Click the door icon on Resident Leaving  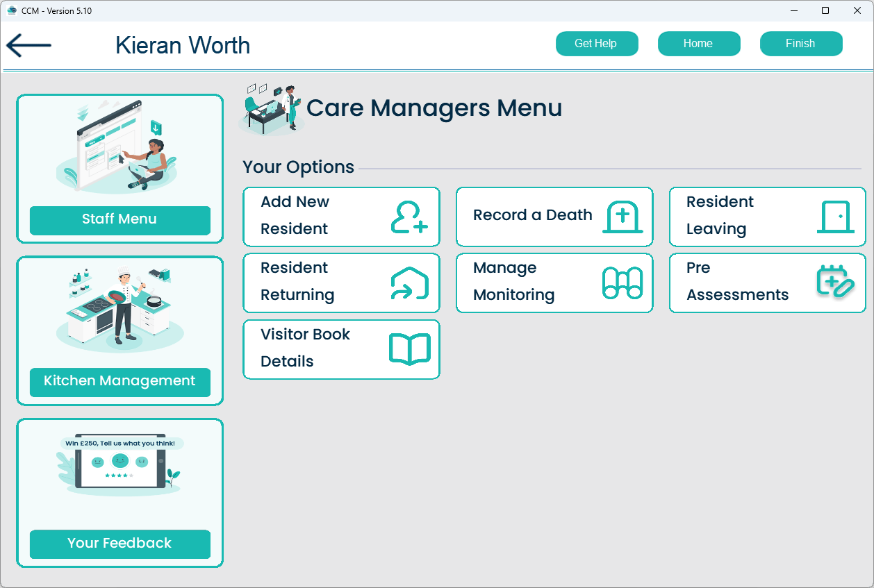point(835,217)
